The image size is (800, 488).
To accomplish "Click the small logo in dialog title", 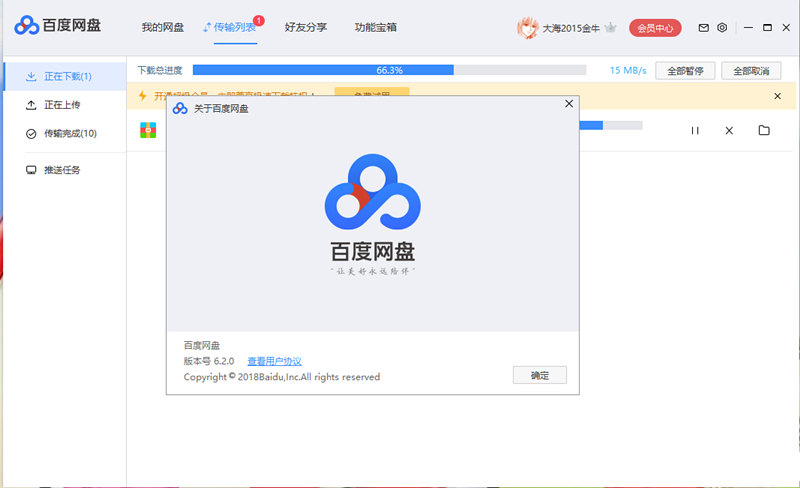I will (180, 108).
